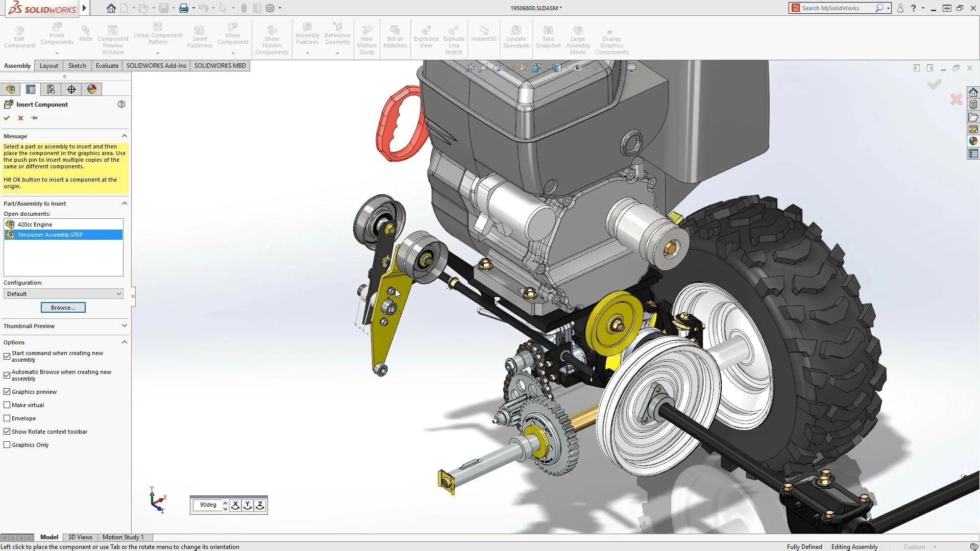Click the push pin icon to keep visible

(x=34, y=118)
